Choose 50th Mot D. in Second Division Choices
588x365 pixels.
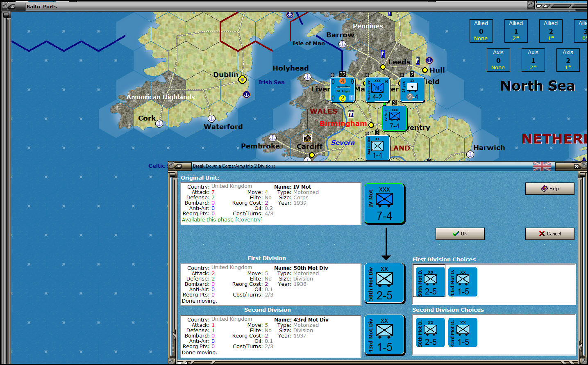click(x=430, y=333)
